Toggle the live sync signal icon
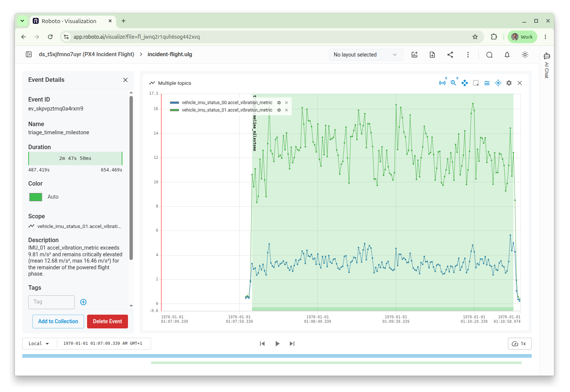Image resolution: width=570 pixels, height=392 pixels. (x=442, y=83)
